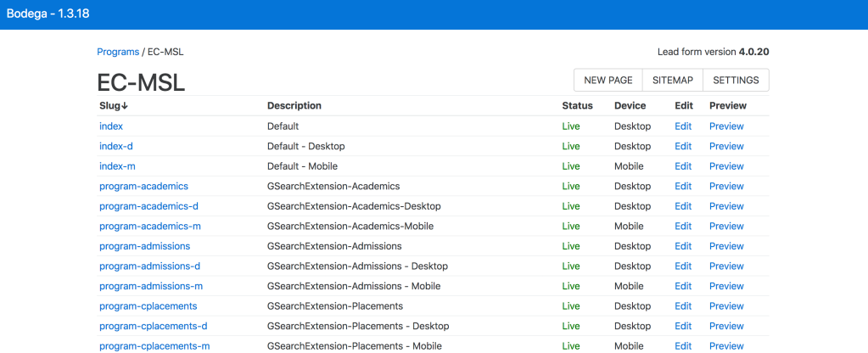
Task: Sort by the Status column header
Action: 577,106
